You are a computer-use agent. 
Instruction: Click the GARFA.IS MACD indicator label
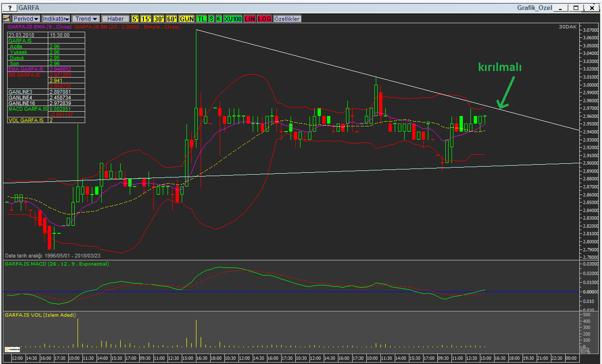[57, 264]
